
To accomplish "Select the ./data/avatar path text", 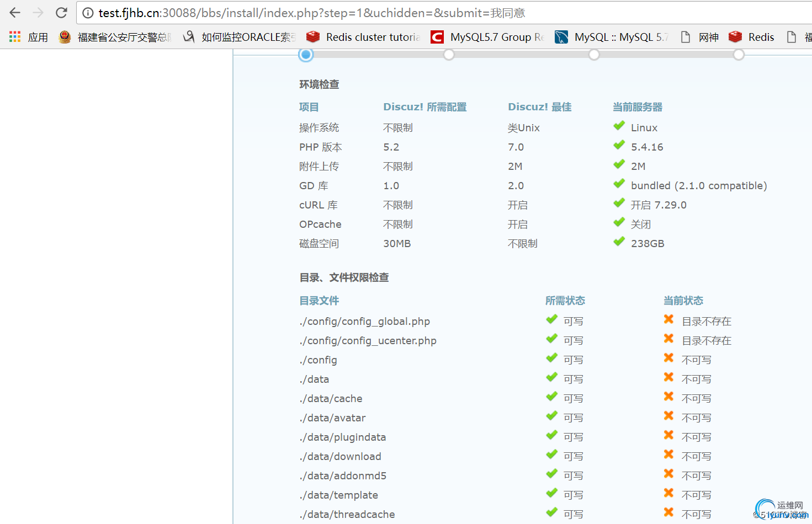I will coord(332,418).
